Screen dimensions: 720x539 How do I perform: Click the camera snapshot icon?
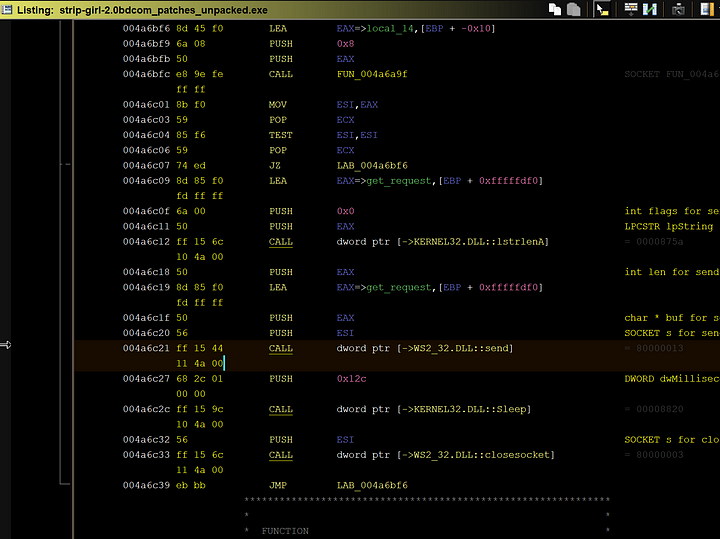[678, 9]
